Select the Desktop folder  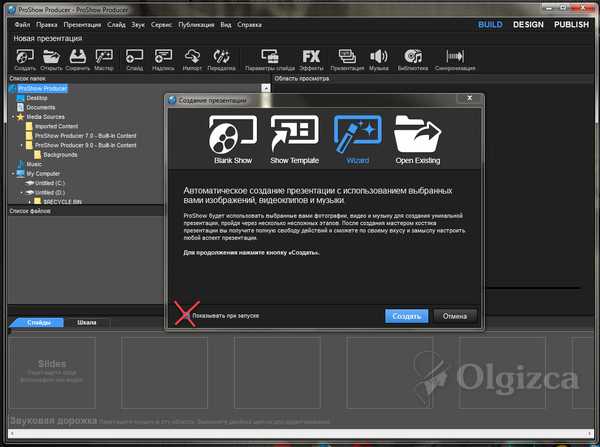37,98
